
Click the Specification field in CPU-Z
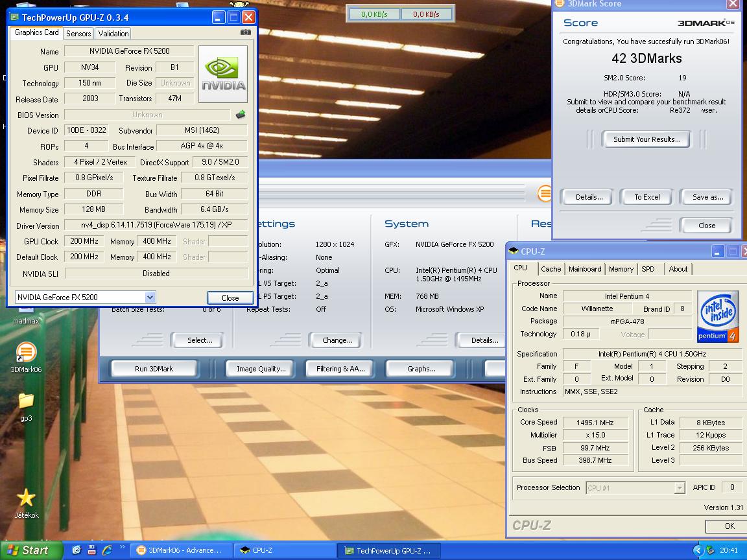(x=652, y=354)
